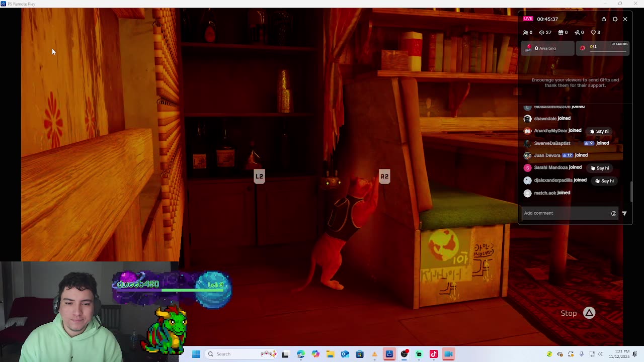
Task: Click the microphone tray icon
Action: 582,354
